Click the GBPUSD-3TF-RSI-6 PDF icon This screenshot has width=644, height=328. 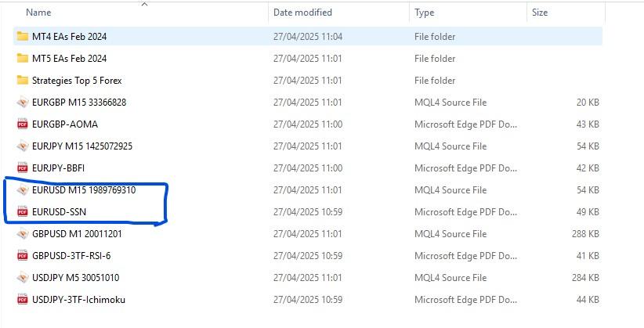tap(22, 256)
